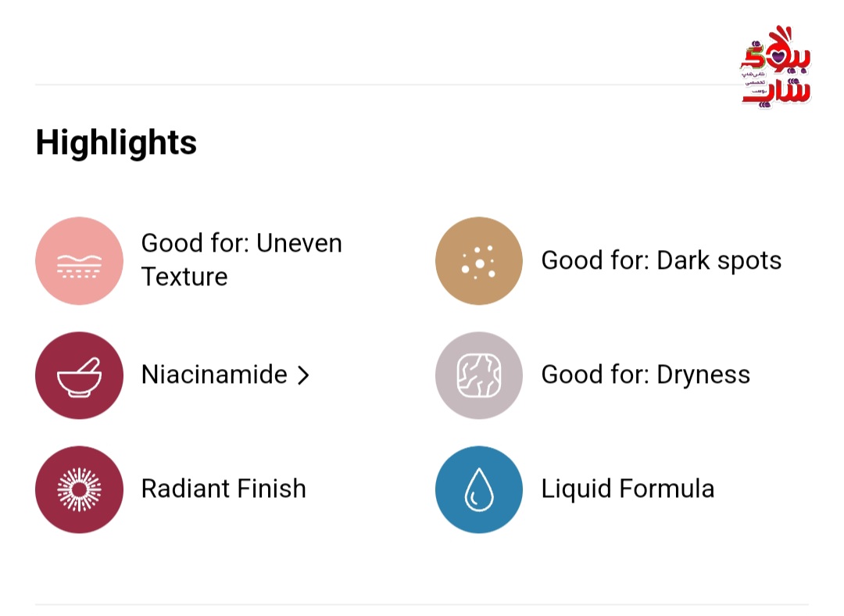Screen dimensions: 844x616
Task: Select the 'Good for: Dark spots' label
Action: (662, 260)
